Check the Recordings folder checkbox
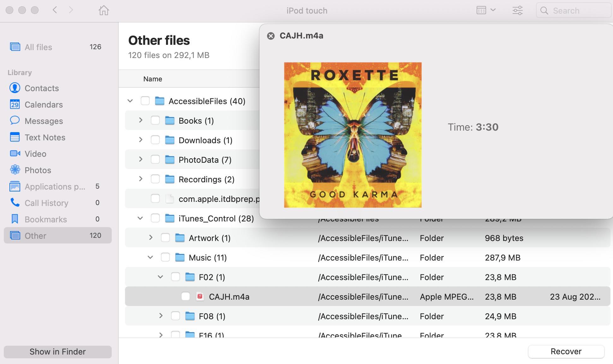The width and height of the screenshot is (613, 364). click(x=155, y=179)
